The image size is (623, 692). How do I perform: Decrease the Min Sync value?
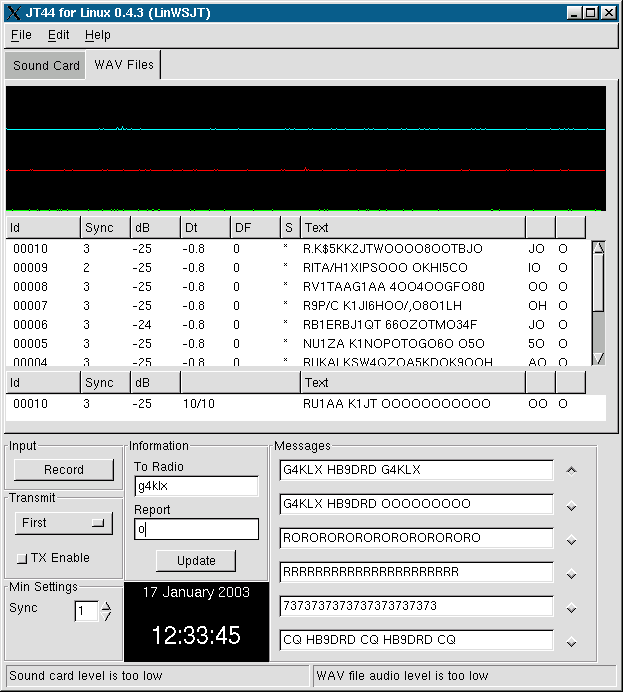pyautogui.click(x=106, y=616)
